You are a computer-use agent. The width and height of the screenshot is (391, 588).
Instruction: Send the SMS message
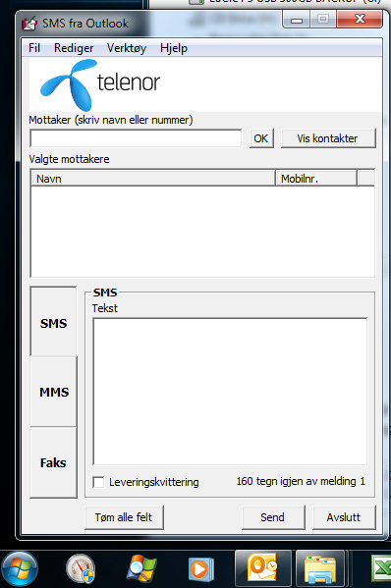point(273,517)
